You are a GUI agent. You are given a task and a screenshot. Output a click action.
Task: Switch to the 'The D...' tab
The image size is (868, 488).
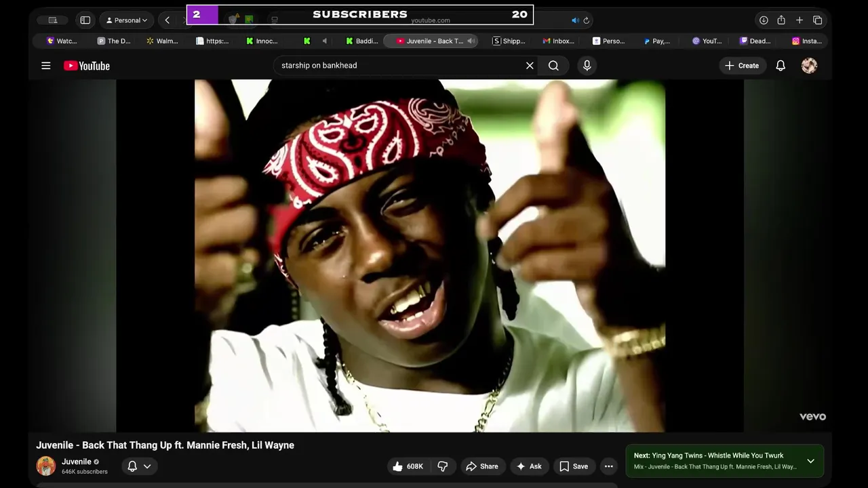pyautogui.click(x=114, y=41)
